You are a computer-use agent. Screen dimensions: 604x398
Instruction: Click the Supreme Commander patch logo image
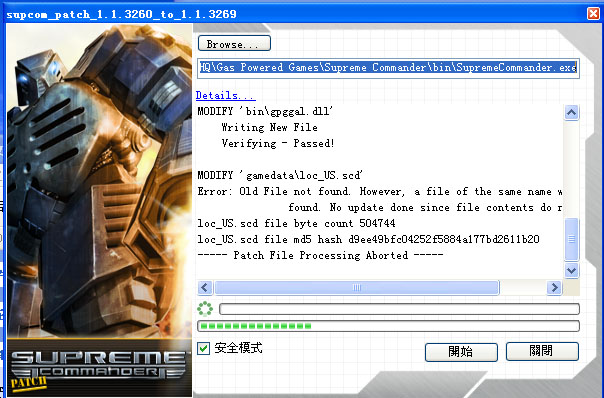pos(99,368)
